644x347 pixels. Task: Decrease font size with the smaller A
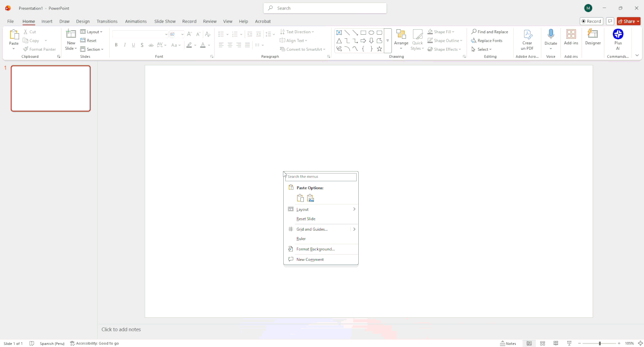tap(198, 34)
